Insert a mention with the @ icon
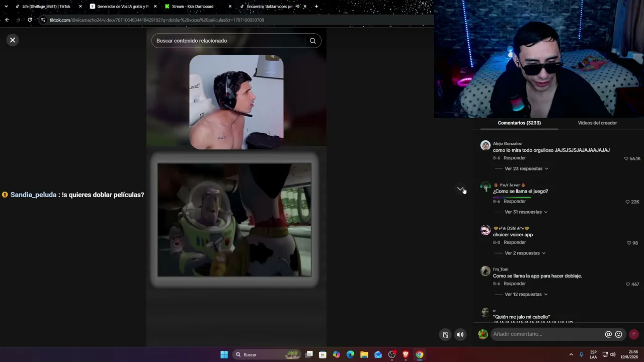The width and height of the screenshot is (644, 362). coord(608,334)
